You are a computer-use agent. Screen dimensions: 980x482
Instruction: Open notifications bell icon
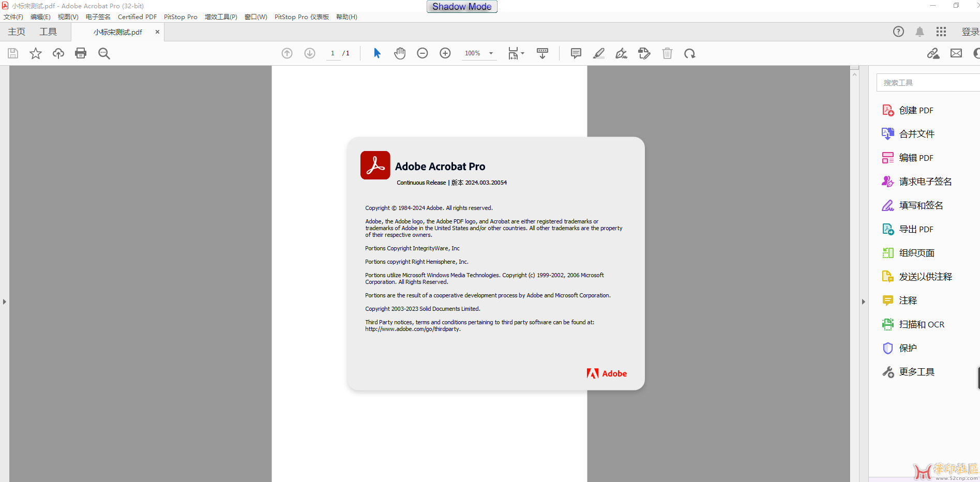point(920,32)
